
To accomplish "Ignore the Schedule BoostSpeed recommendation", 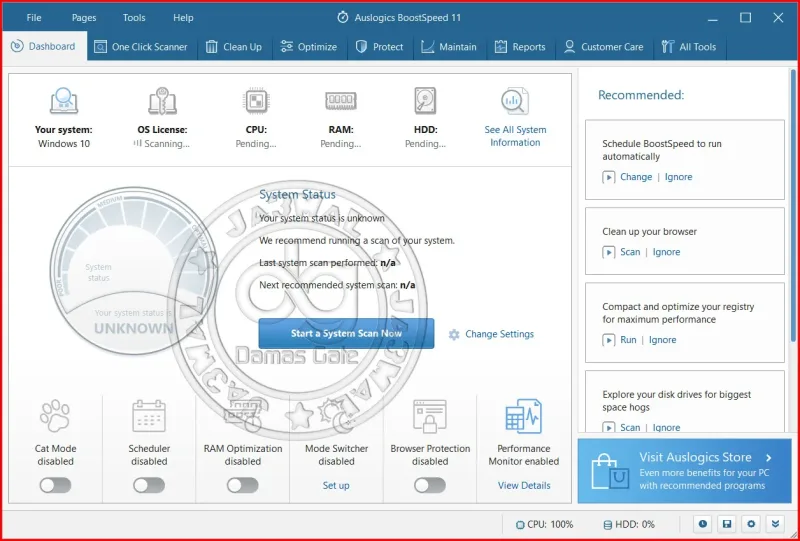I will click(x=678, y=177).
